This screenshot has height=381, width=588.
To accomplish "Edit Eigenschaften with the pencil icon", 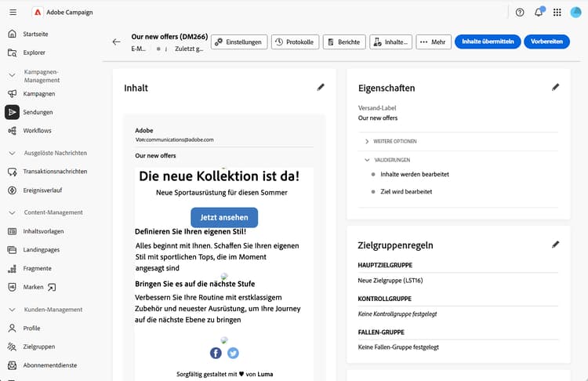I will tap(555, 87).
